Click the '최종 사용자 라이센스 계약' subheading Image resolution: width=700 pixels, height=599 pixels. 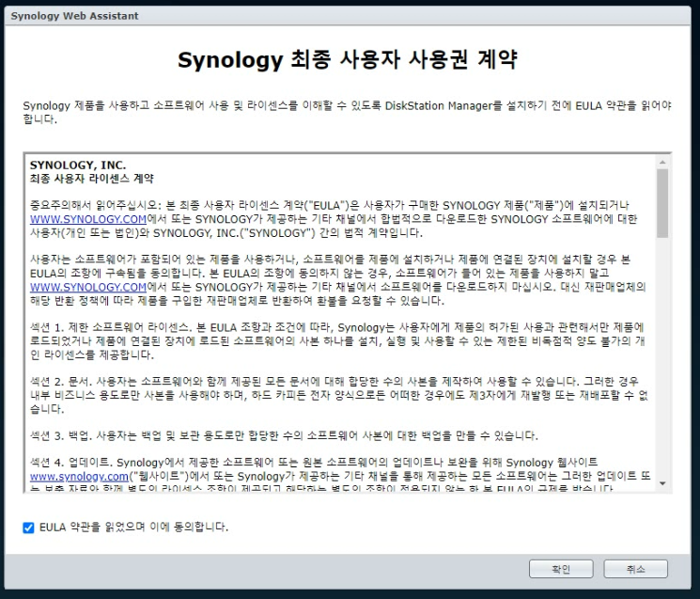point(91,179)
